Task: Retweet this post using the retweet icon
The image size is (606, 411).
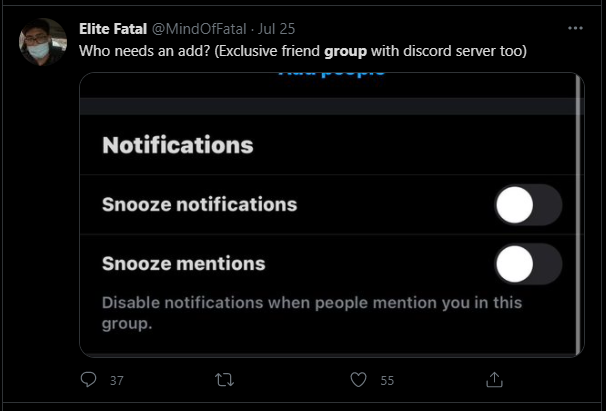Action: pyautogui.click(x=224, y=380)
